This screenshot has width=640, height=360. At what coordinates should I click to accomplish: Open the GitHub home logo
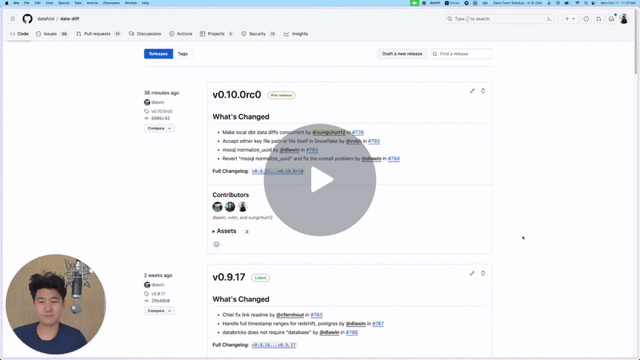coord(27,19)
